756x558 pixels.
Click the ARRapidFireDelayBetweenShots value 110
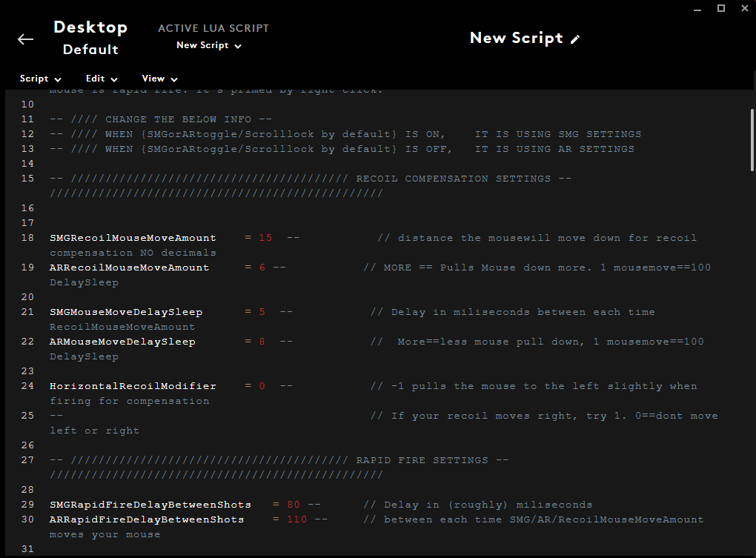point(296,519)
